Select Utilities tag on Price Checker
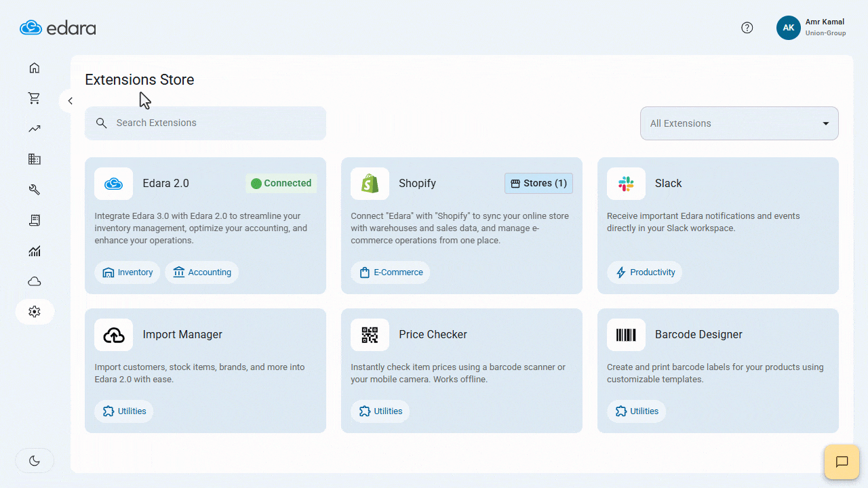The image size is (868, 488). coord(380,411)
